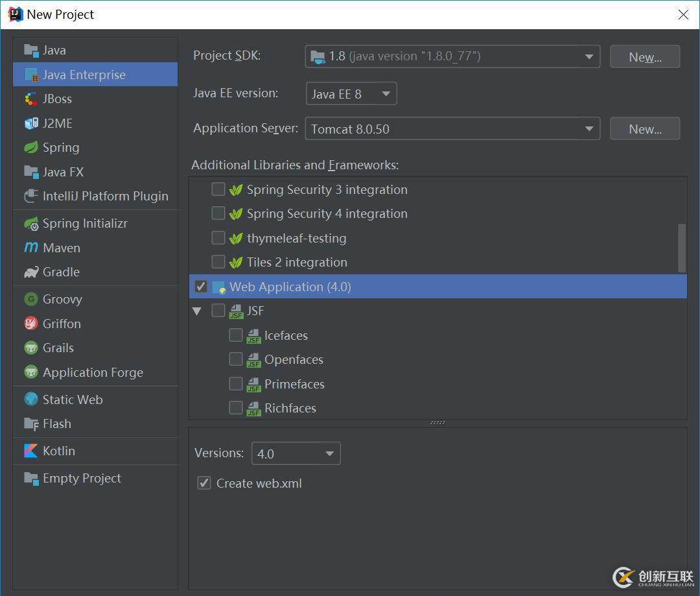700x596 pixels.
Task: Click the IntelliJ Platform Plugin icon
Action: (31, 196)
